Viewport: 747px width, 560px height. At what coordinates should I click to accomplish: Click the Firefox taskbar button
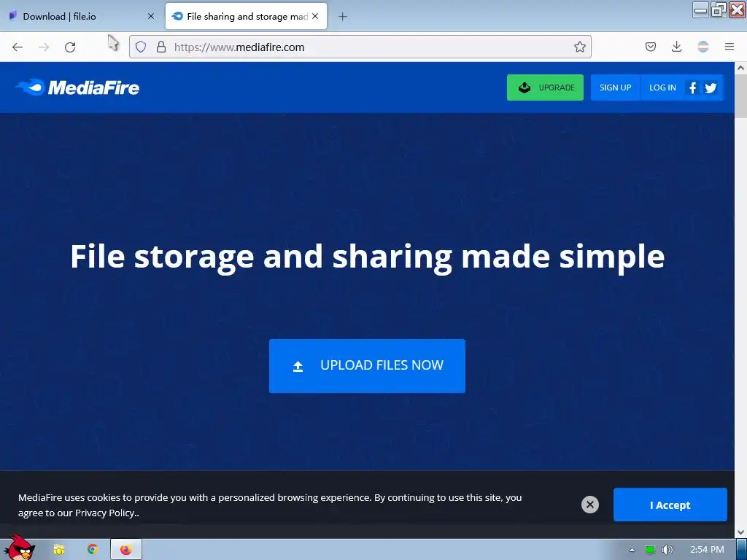pos(125,550)
